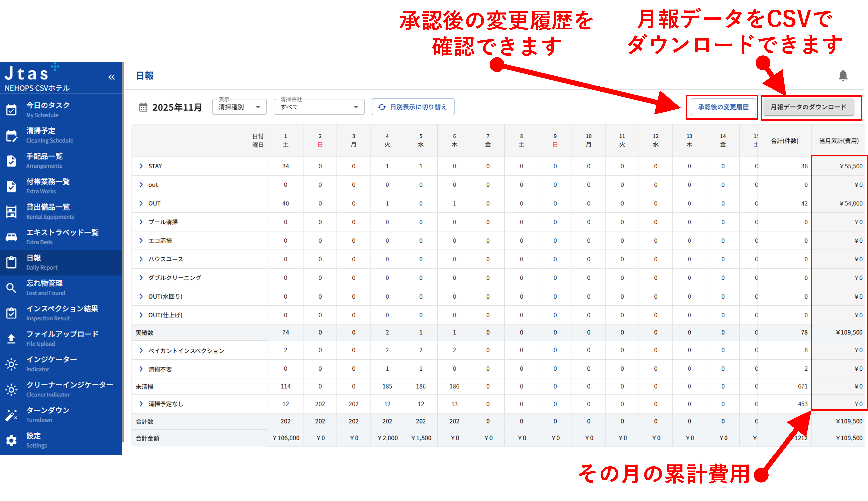The height and width of the screenshot is (501, 868).
Task: Expand the 清掃予定なし row
Action: (141, 404)
